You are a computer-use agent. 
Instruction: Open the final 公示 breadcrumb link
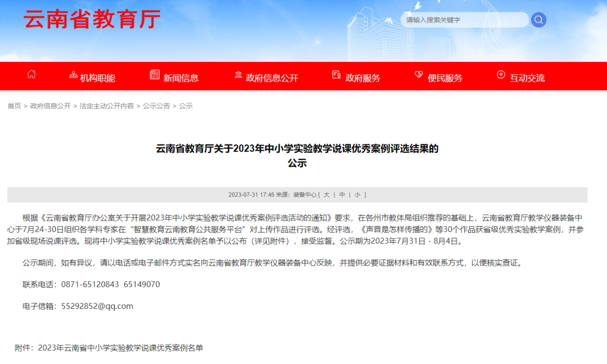[186, 106]
